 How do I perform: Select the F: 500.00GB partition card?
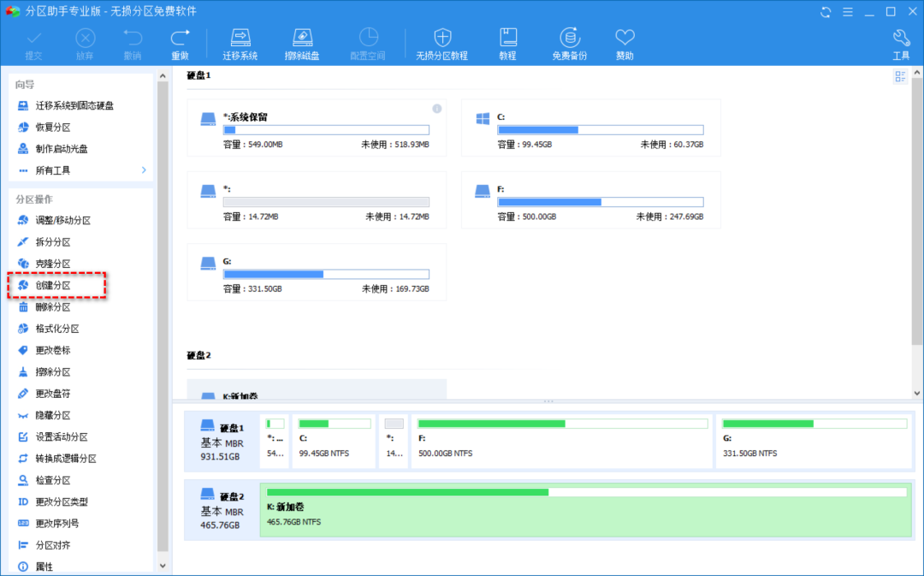(591, 200)
